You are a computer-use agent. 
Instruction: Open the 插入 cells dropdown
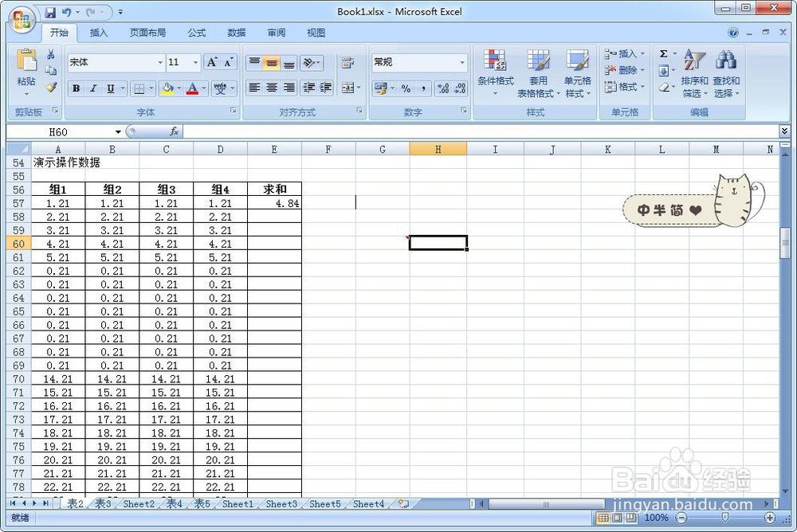pos(624,53)
